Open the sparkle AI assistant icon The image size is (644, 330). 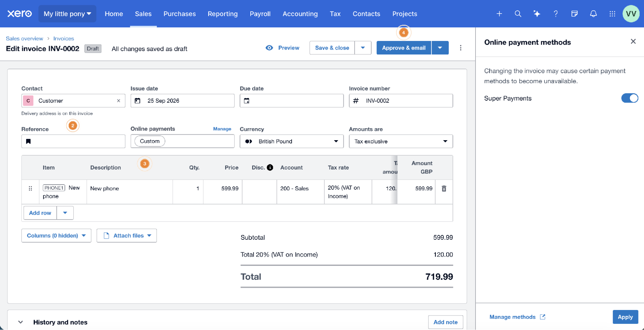537,14
